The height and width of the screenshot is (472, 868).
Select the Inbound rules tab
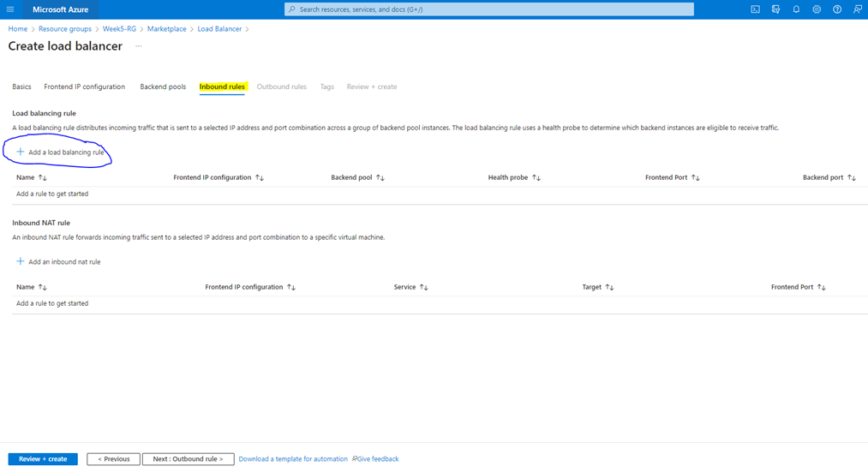[x=222, y=87]
